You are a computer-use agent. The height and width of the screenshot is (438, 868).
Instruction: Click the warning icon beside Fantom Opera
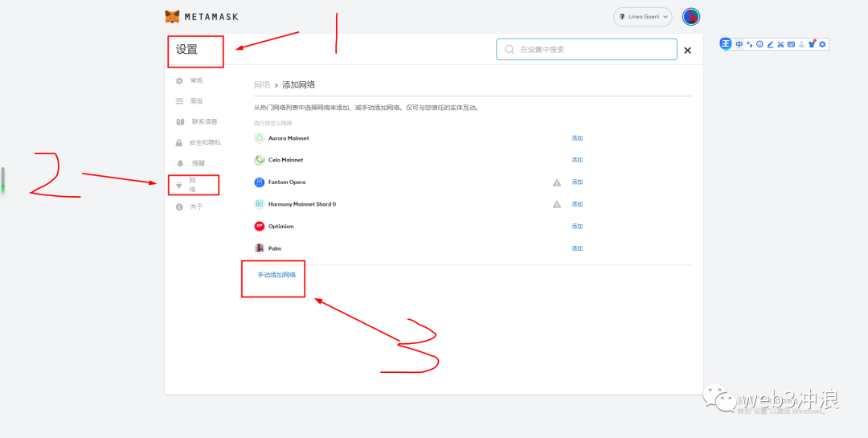pos(557,182)
